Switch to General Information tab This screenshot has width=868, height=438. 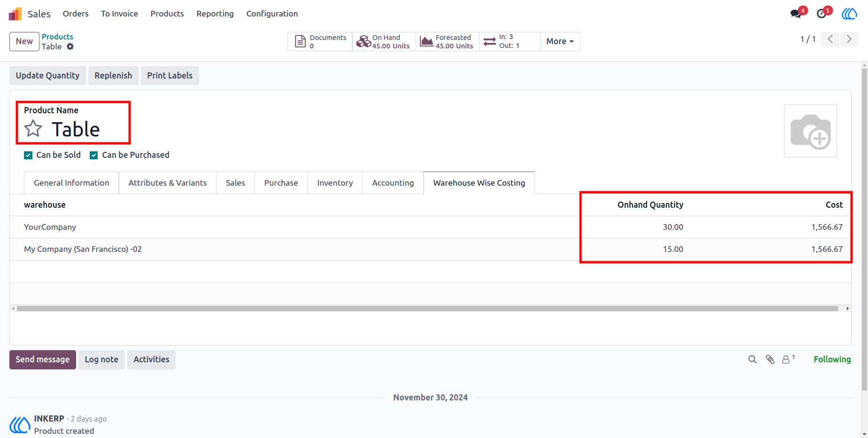click(x=71, y=183)
